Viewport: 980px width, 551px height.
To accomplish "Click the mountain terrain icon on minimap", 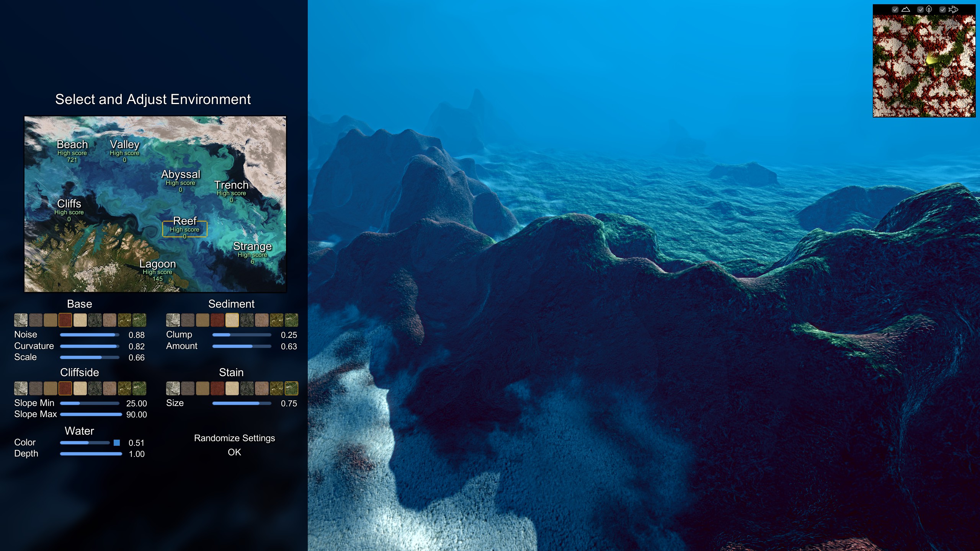I will pyautogui.click(x=906, y=9).
